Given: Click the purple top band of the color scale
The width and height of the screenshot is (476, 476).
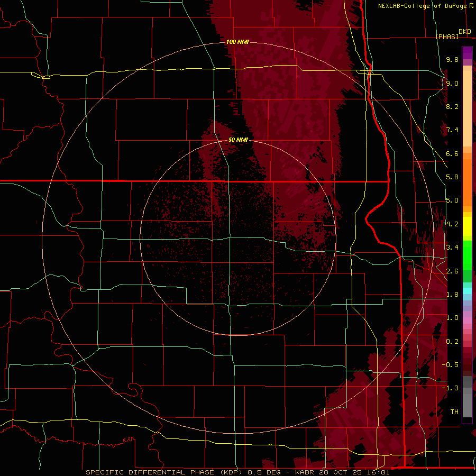Looking at the screenshot, I should [x=467, y=53].
